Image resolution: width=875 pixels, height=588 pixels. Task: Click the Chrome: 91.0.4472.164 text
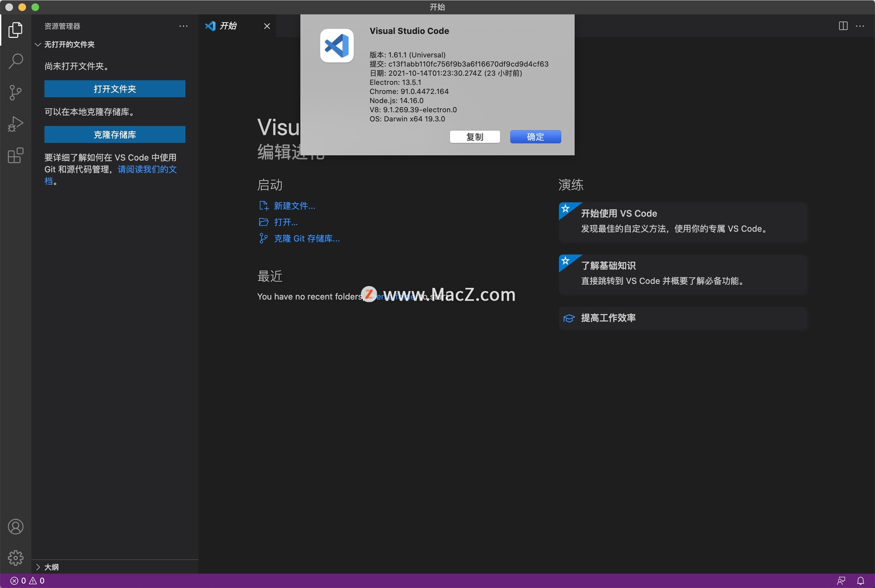click(x=409, y=92)
